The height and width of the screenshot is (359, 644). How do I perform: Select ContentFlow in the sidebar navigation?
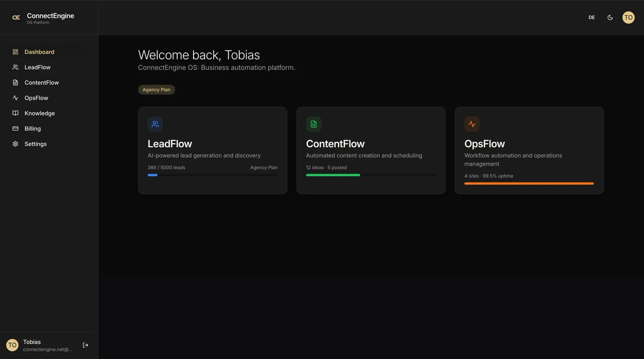(x=41, y=83)
